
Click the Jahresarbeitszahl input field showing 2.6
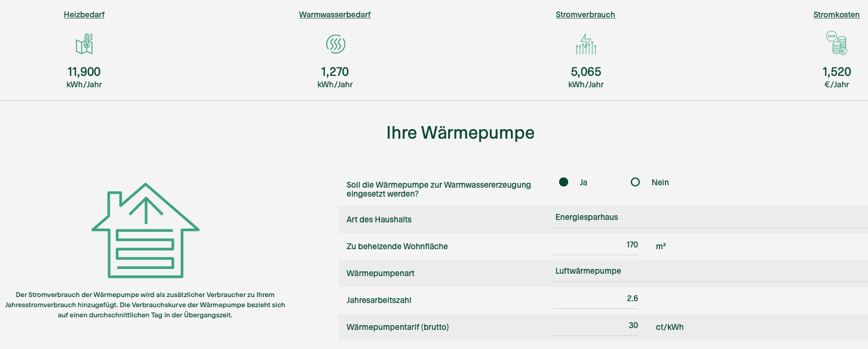[596, 298]
